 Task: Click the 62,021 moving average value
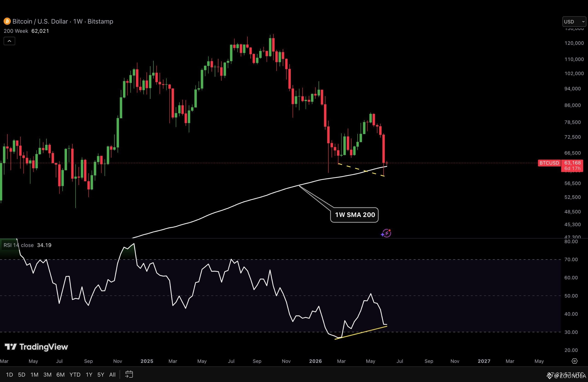(x=40, y=31)
